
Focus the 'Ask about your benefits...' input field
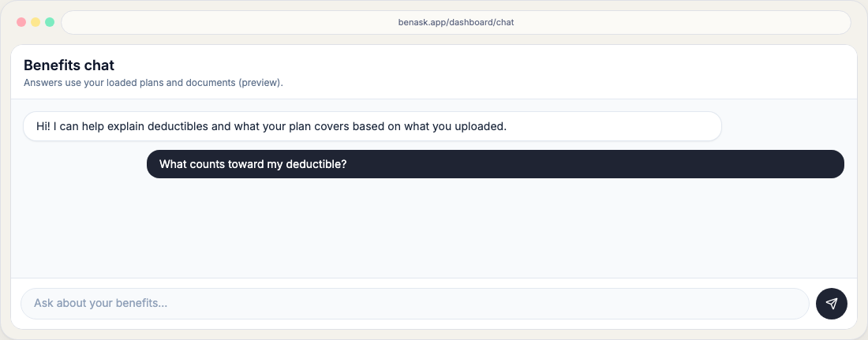coord(415,304)
